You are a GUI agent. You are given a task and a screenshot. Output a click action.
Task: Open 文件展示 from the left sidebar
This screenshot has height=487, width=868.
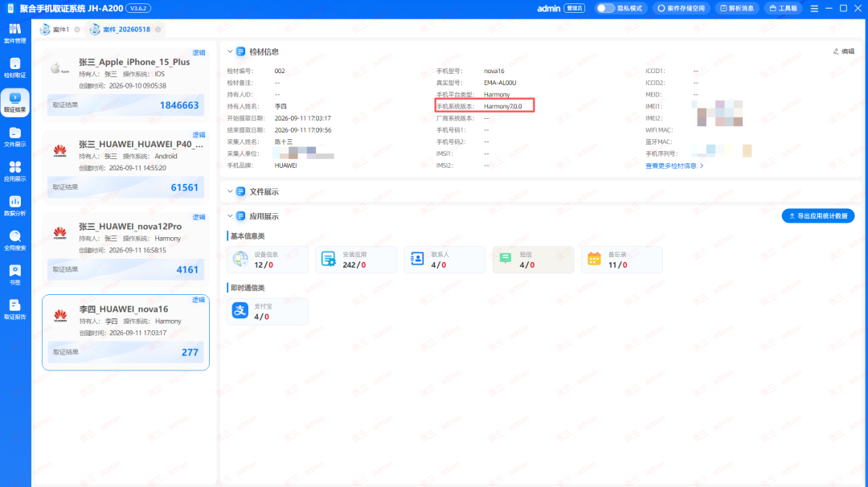[15, 137]
